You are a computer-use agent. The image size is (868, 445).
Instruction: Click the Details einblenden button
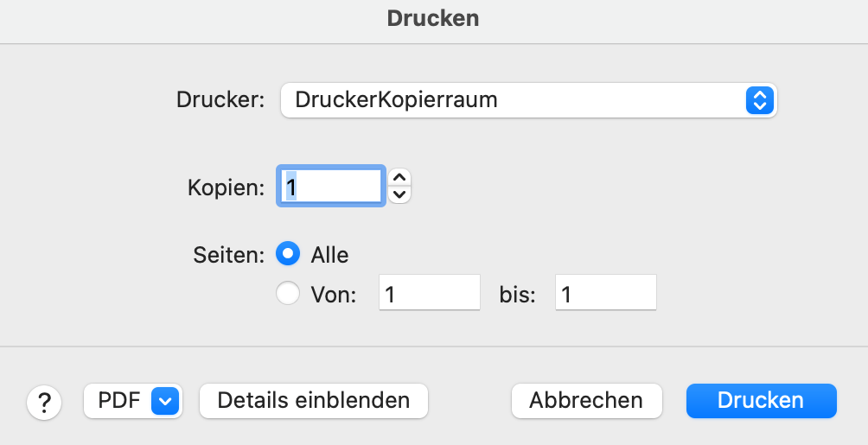point(313,401)
